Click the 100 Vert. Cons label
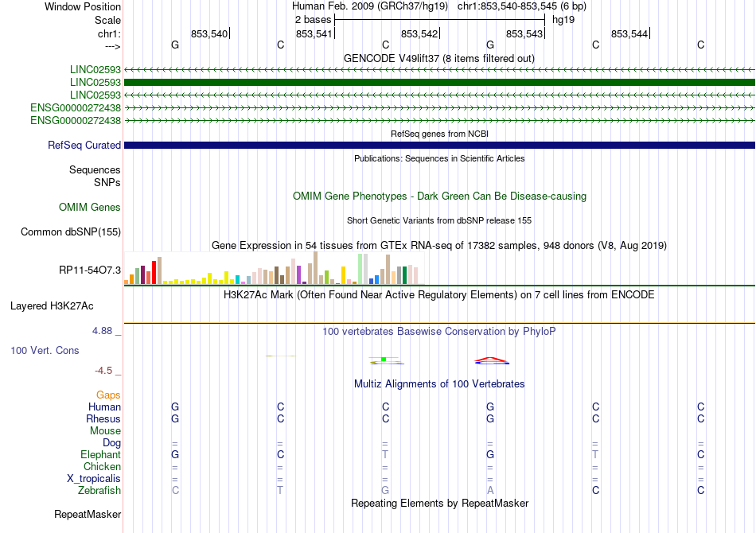 click(45, 350)
